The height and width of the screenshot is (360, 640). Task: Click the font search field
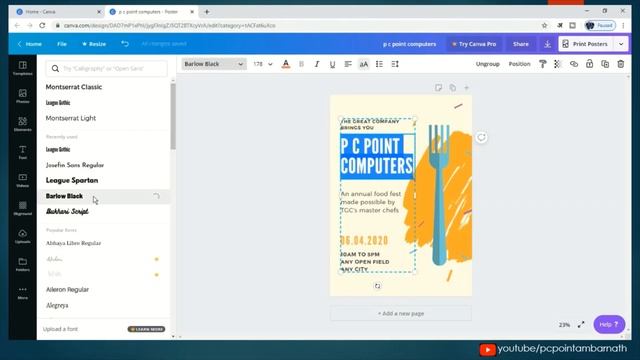point(107,69)
